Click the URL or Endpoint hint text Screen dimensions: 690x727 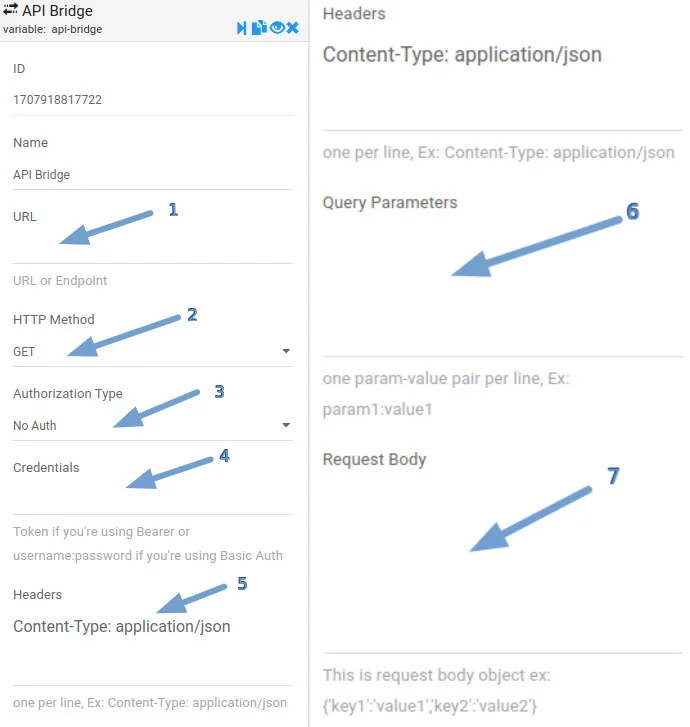[60, 281]
